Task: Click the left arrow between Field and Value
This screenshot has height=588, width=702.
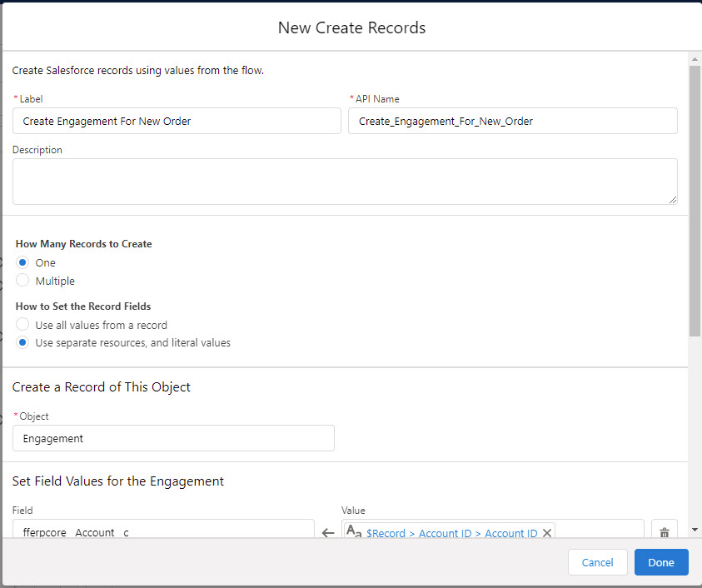Action: pos(328,533)
